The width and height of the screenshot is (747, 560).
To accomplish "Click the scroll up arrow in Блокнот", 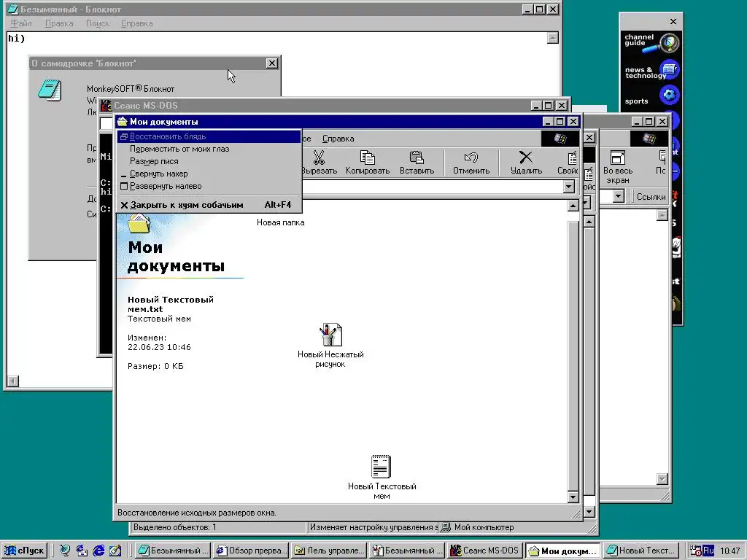I will pyautogui.click(x=553, y=38).
